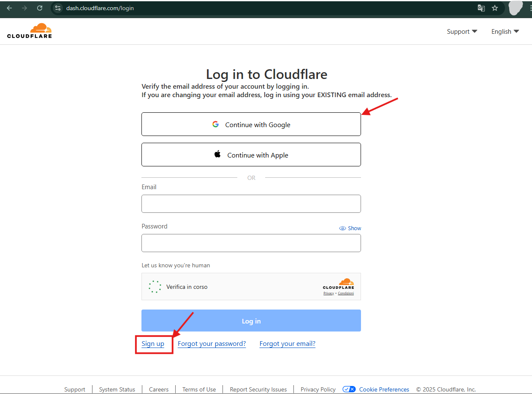Click the blue Log in button
Viewport: 532px width, 394px height.
(x=251, y=321)
